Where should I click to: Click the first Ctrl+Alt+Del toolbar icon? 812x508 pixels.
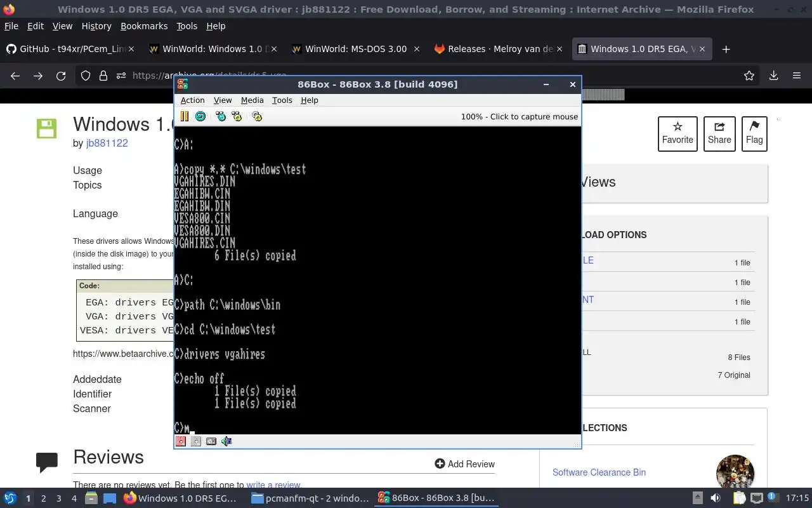pos(221,116)
